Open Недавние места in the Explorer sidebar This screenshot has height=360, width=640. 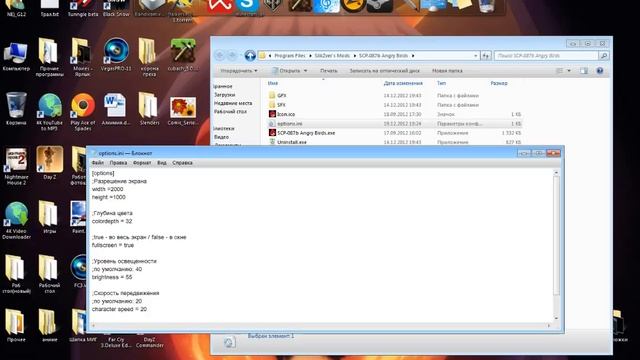click(x=233, y=103)
